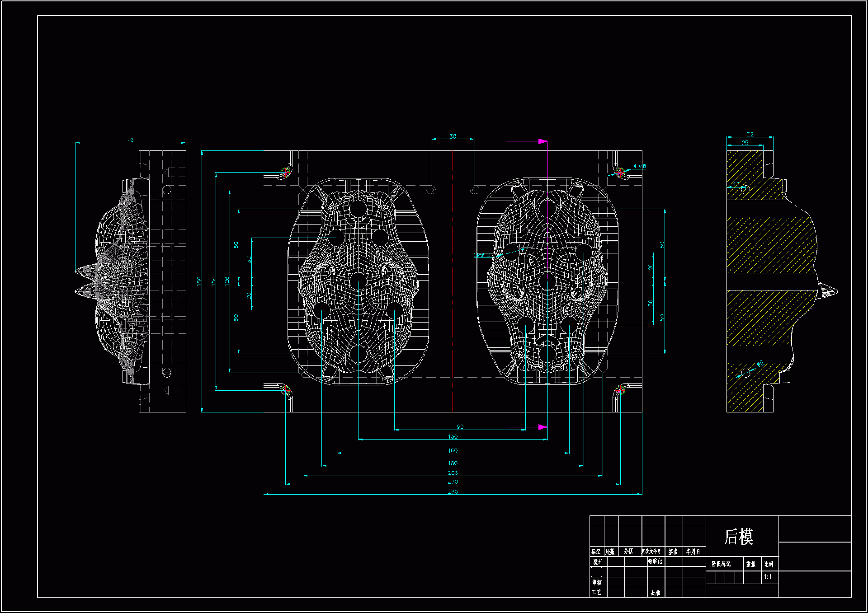This screenshot has width=868, height=613.
Task: Select the 32 dimension on section view
Action: click(x=750, y=135)
